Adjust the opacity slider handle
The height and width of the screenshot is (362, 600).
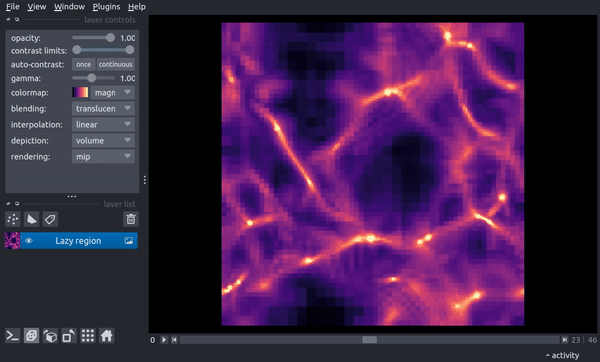tap(110, 38)
